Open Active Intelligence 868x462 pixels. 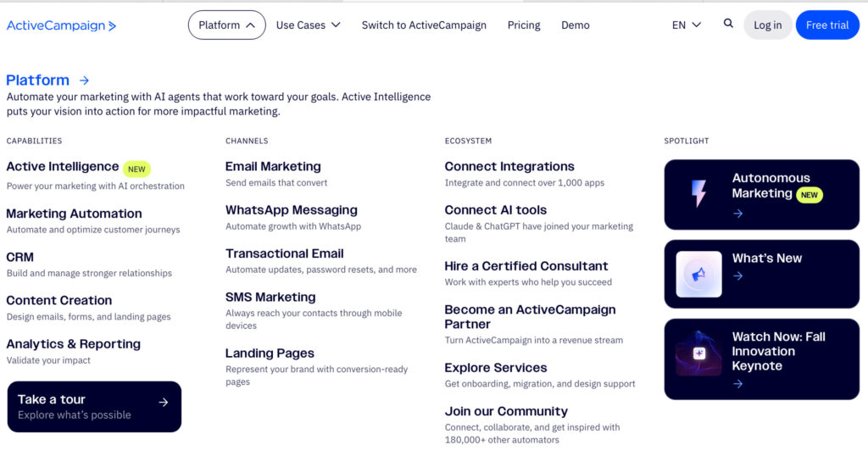[63, 166]
